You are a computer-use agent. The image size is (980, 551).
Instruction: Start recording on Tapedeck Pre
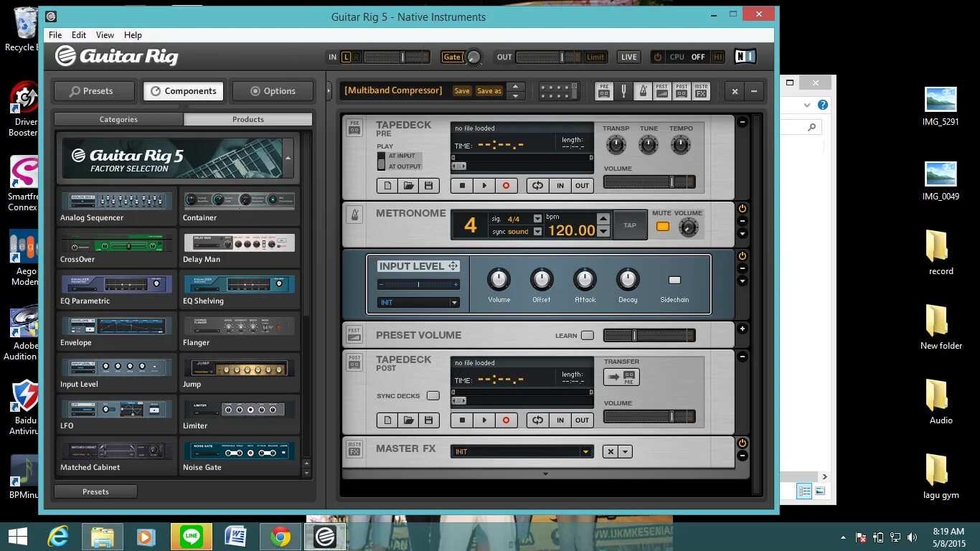[506, 186]
